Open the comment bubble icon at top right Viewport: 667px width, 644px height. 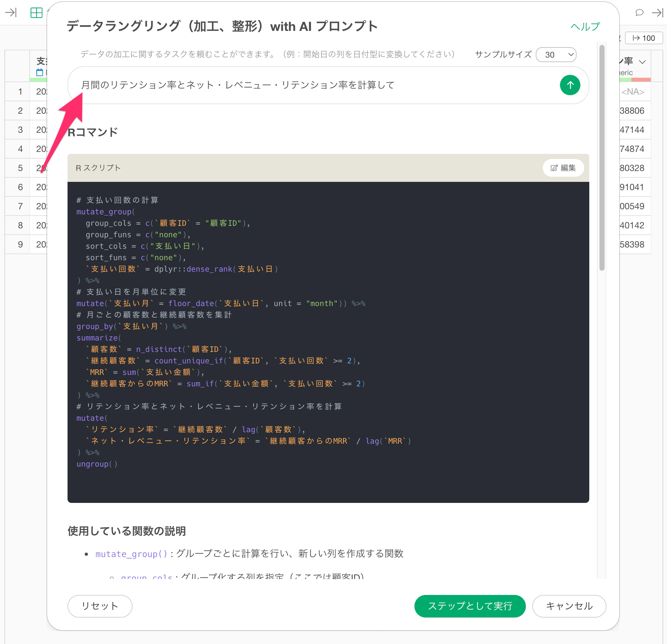click(639, 13)
